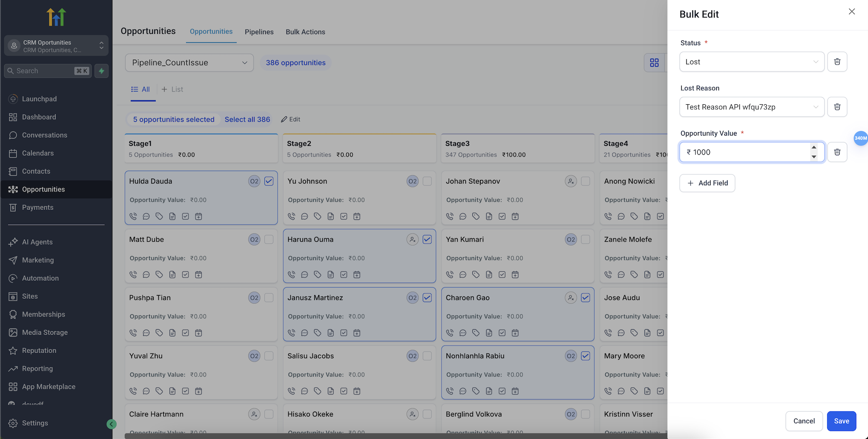Delete the Opportunity Value field trash icon
868x439 pixels.
coord(837,152)
